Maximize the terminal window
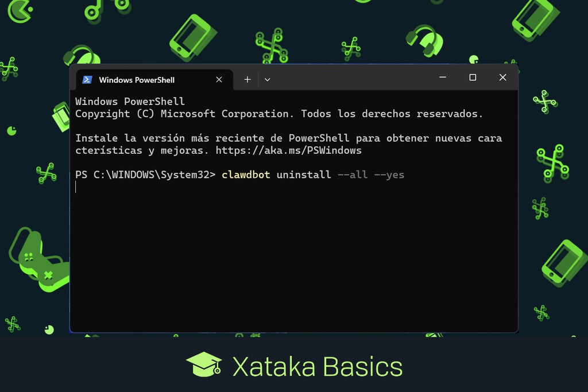Viewport: 588px width, 392px height. click(x=472, y=77)
